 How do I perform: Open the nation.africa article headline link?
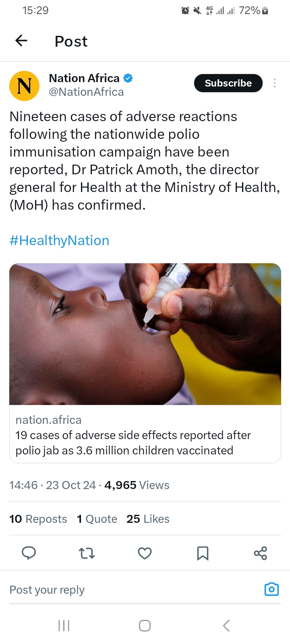click(133, 443)
